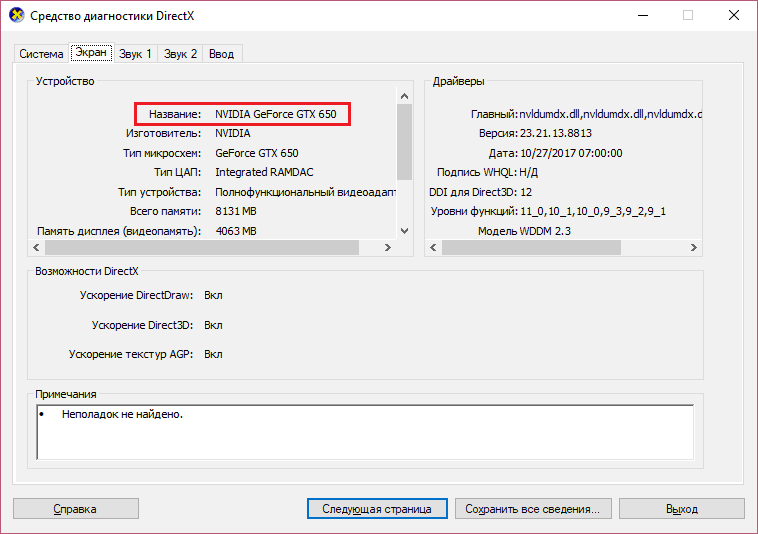The width and height of the screenshot is (758, 534).
Task: Select the text NVIDIA GeForce GTX 650
Action: click(276, 114)
